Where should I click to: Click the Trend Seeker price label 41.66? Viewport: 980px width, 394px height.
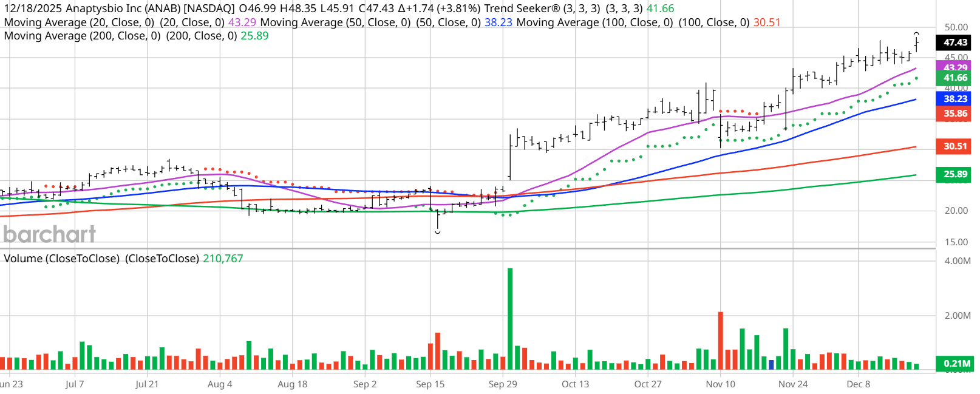[954, 78]
